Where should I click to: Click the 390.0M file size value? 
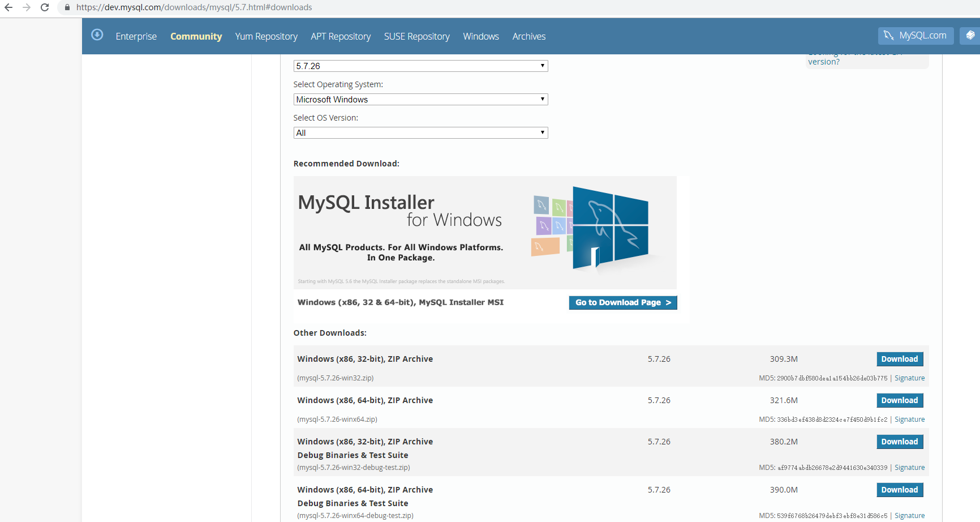point(784,490)
